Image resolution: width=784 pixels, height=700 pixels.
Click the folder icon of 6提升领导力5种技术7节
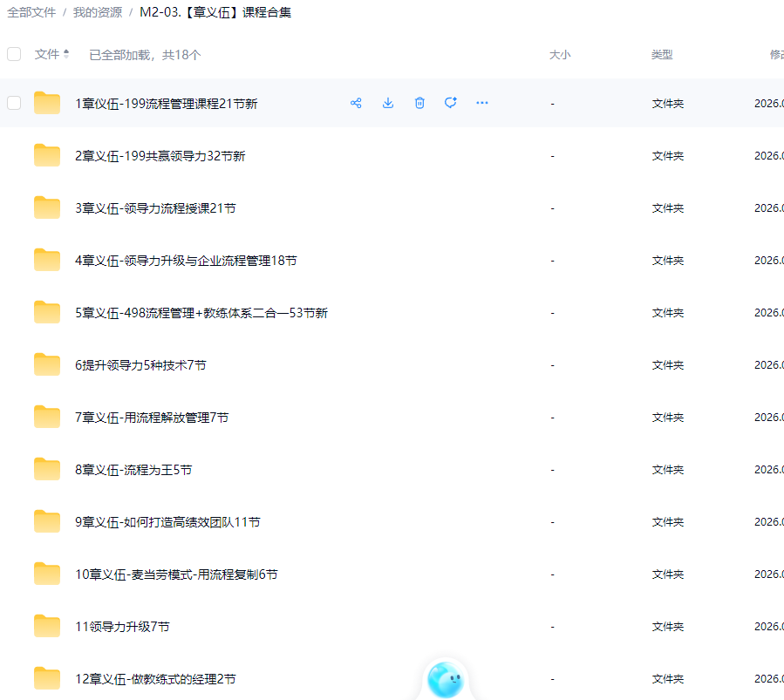pos(46,364)
